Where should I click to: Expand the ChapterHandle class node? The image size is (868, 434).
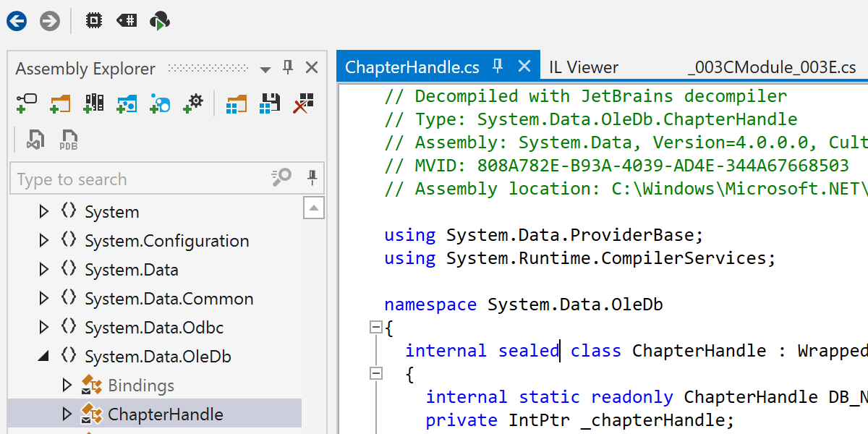67,414
